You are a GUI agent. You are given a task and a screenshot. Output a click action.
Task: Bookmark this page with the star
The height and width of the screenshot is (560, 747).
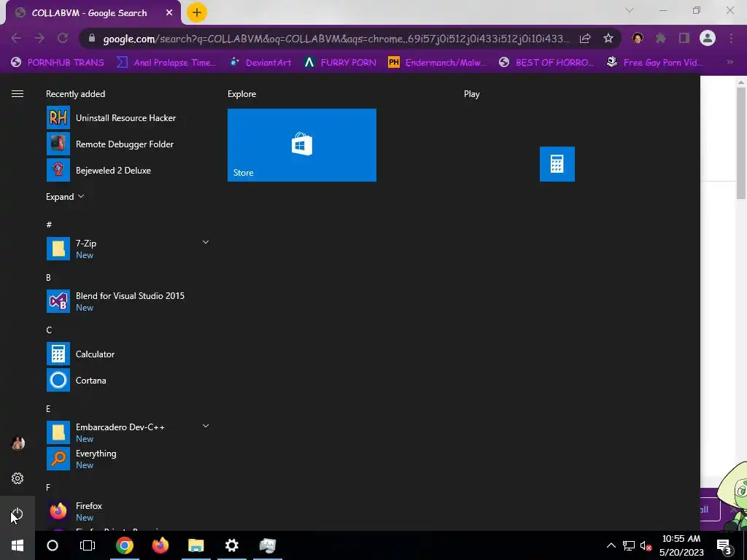(x=608, y=39)
